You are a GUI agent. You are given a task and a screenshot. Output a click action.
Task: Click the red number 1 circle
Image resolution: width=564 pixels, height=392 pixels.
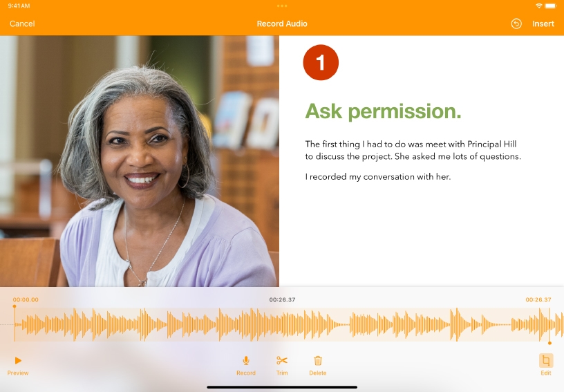(x=321, y=62)
